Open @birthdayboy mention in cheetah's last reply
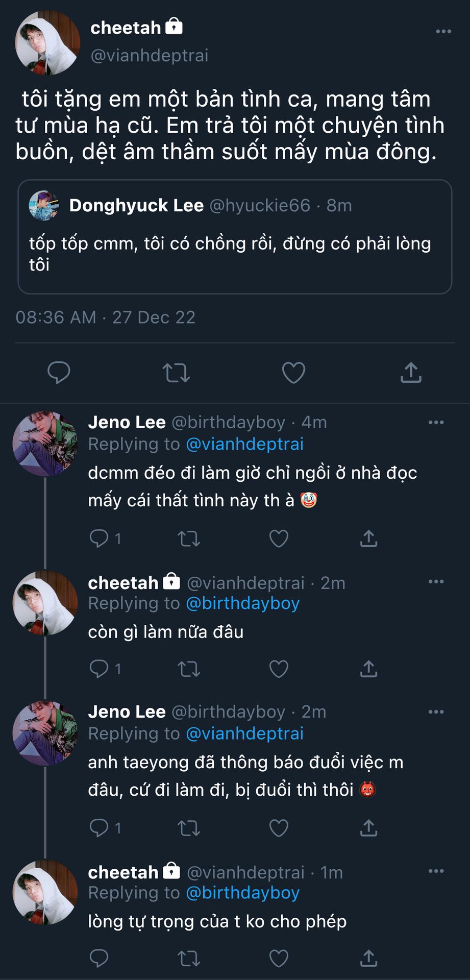This screenshot has width=470, height=980. click(x=242, y=893)
